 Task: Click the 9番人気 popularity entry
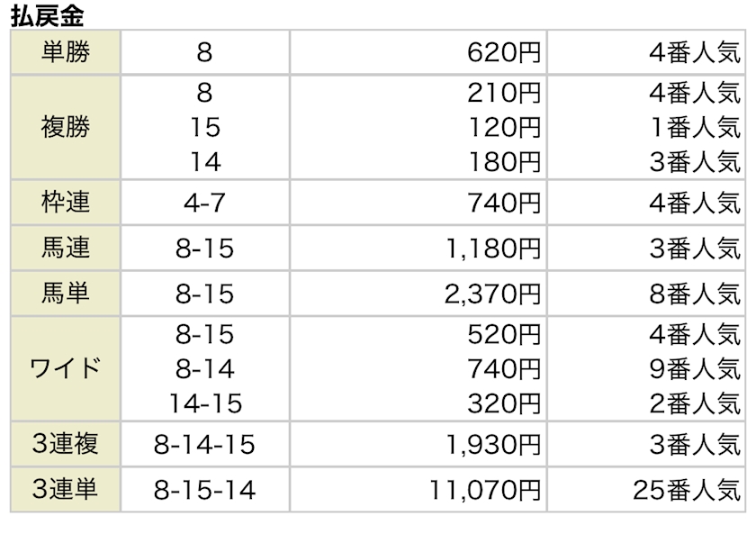pyautogui.click(x=695, y=368)
